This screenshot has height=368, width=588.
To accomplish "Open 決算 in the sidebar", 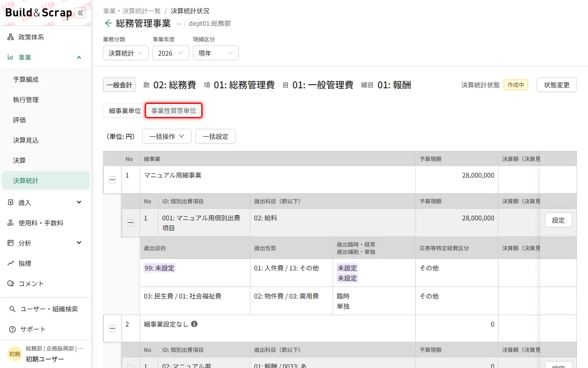I will (45, 161).
